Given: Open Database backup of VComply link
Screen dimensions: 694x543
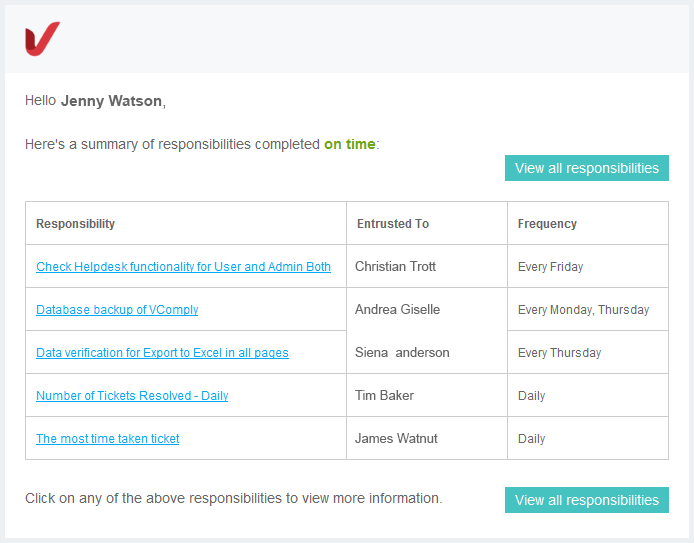Looking at the screenshot, I should tap(117, 310).
